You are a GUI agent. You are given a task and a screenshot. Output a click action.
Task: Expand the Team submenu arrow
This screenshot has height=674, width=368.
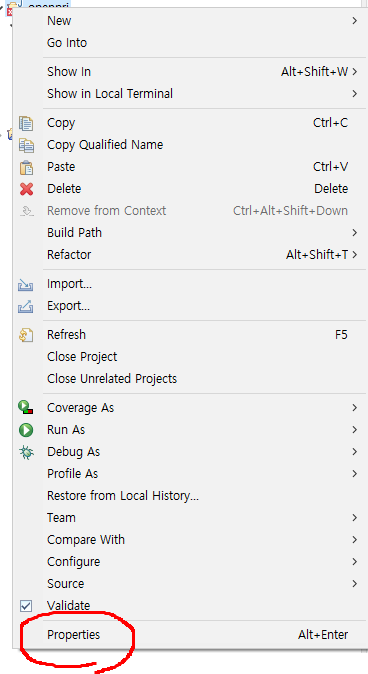pos(355,518)
